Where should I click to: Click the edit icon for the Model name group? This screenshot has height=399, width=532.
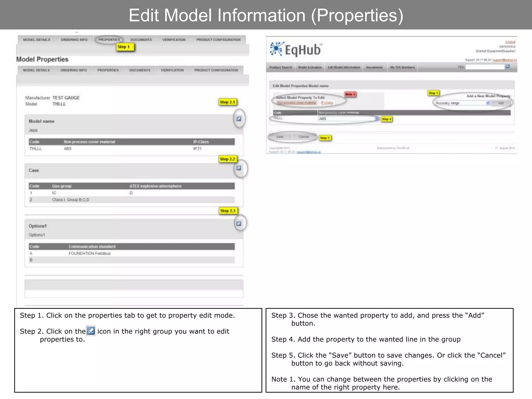pyautogui.click(x=239, y=119)
